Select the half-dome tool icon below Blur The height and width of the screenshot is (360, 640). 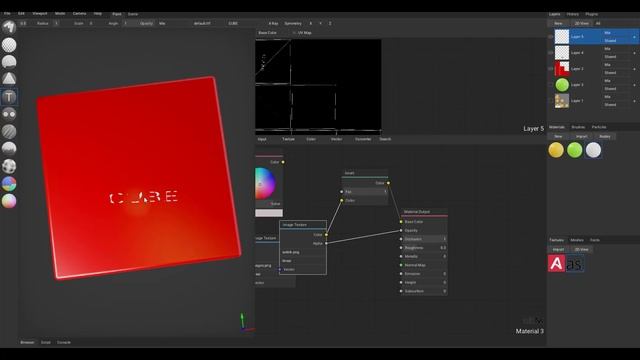pyautogui.click(x=9, y=148)
